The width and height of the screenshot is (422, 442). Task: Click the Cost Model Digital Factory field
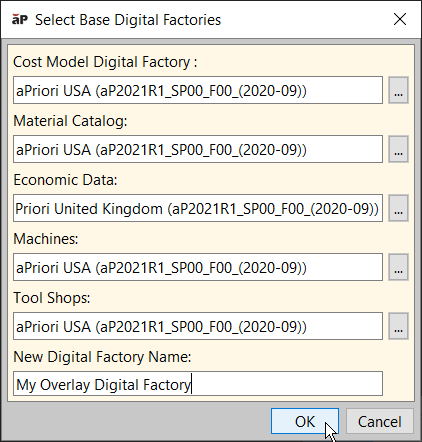click(198, 90)
